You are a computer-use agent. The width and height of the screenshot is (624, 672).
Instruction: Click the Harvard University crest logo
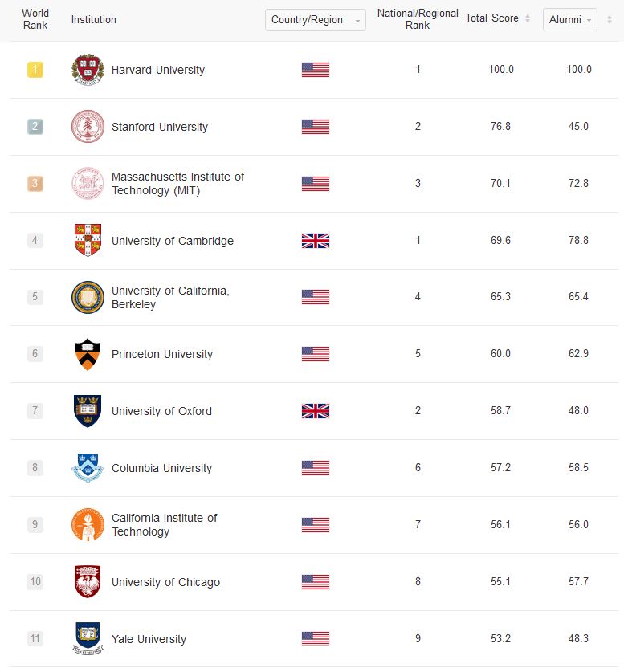(x=88, y=70)
